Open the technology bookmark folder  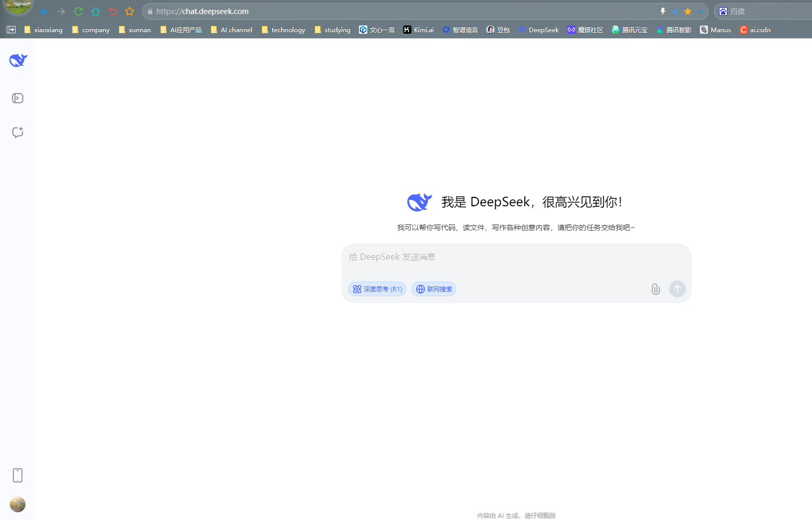click(x=284, y=30)
